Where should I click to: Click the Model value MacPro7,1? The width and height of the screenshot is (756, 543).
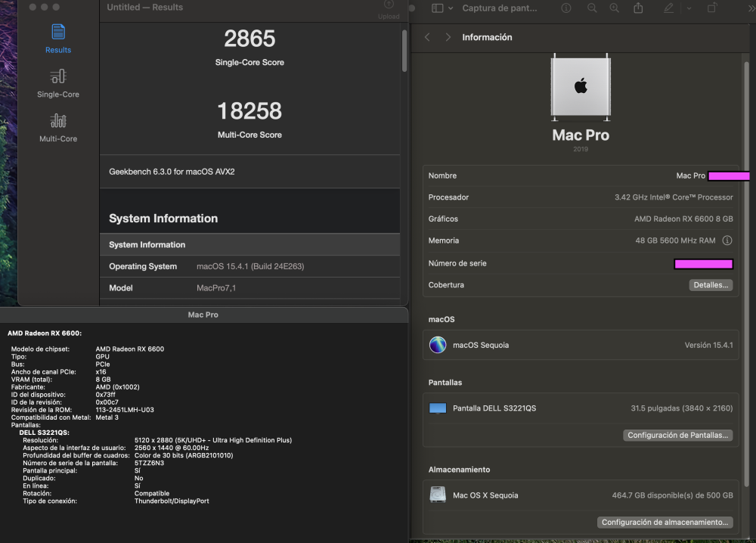point(216,288)
